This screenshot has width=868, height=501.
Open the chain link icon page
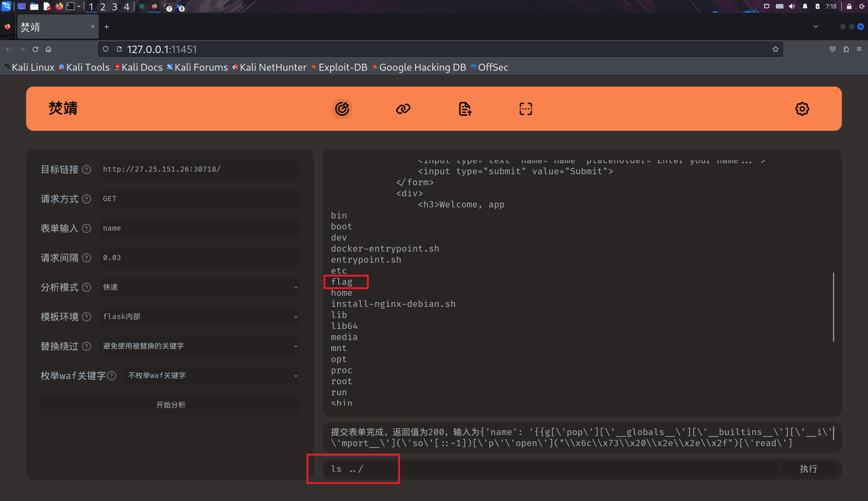click(403, 109)
